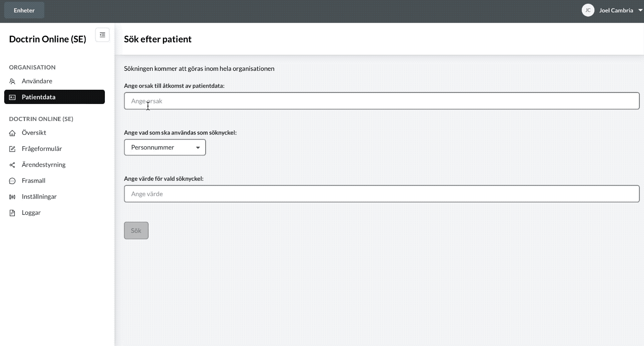This screenshot has height=346, width=644.
Task: Focus the Ange orsak input field
Action: pyautogui.click(x=382, y=101)
